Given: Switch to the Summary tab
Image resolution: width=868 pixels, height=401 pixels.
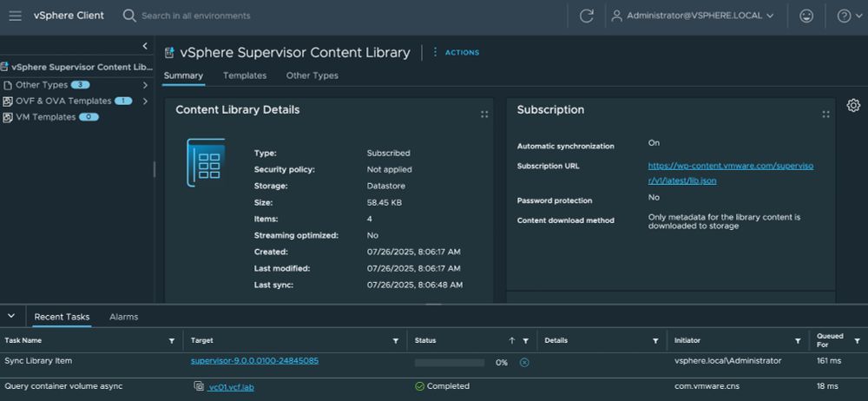Looking at the screenshot, I should (x=183, y=76).
